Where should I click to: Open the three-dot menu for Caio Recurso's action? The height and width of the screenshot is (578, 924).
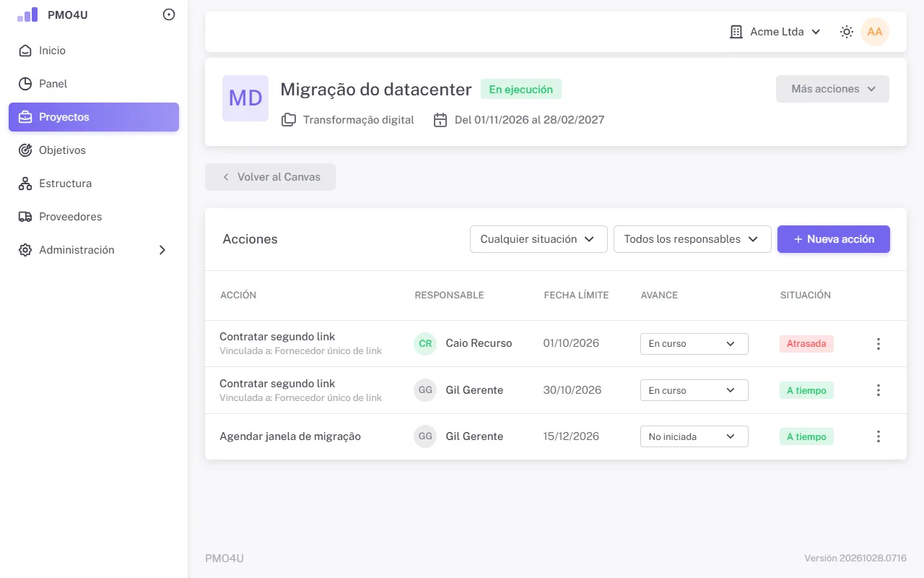879,344
